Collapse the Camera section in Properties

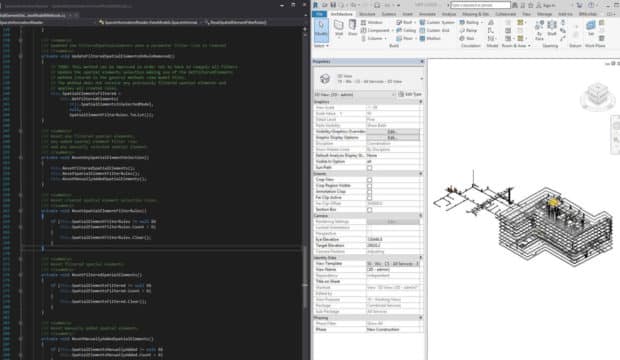point(421,216)
